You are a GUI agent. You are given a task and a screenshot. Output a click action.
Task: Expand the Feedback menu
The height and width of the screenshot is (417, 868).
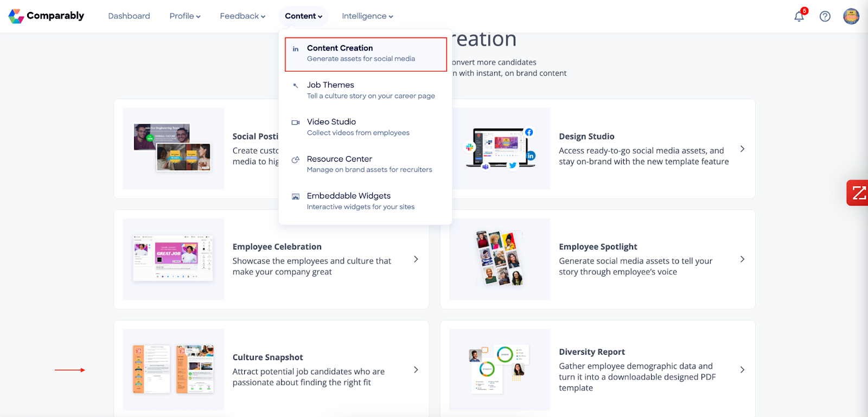pyautogui.click(x=242, y=16)
